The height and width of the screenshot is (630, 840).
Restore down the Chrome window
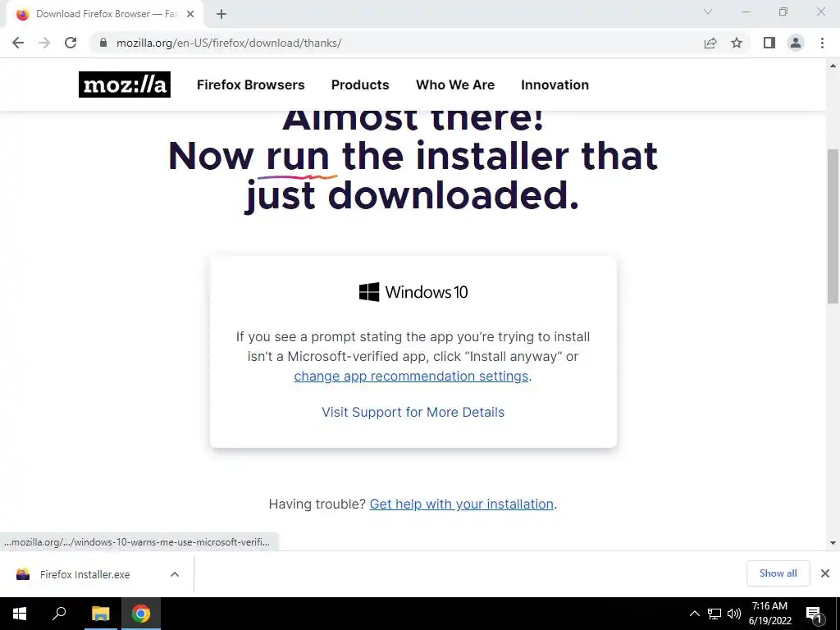783,11
